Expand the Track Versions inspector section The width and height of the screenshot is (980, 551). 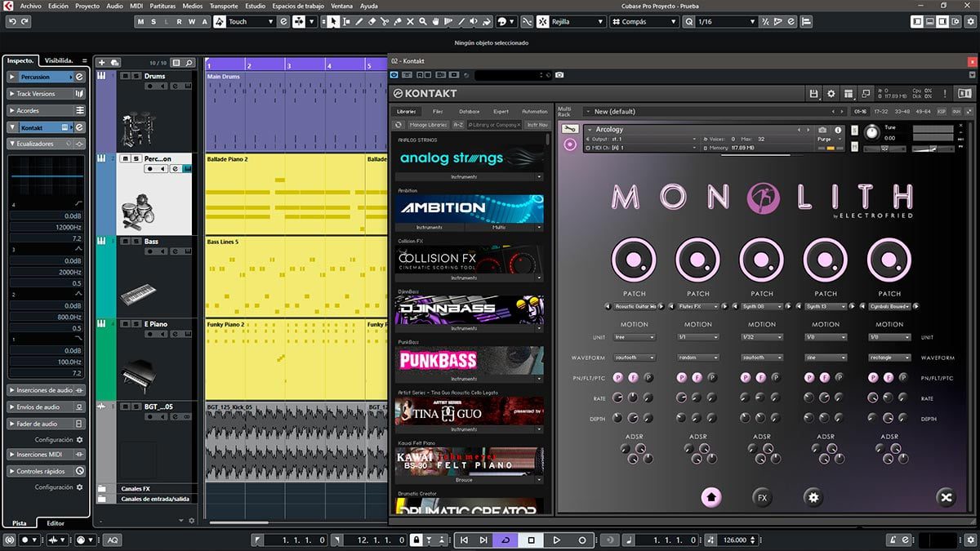tap(47, 94)
